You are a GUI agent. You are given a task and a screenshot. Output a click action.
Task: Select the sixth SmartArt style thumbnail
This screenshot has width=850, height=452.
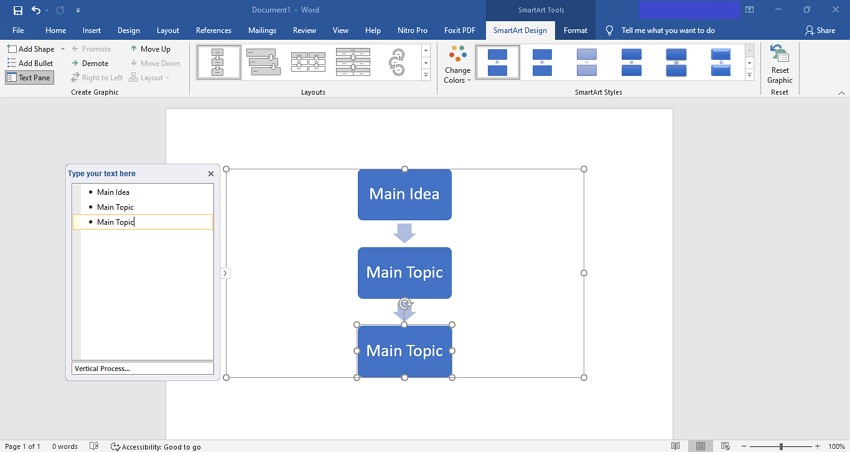[x=720, y=62]
